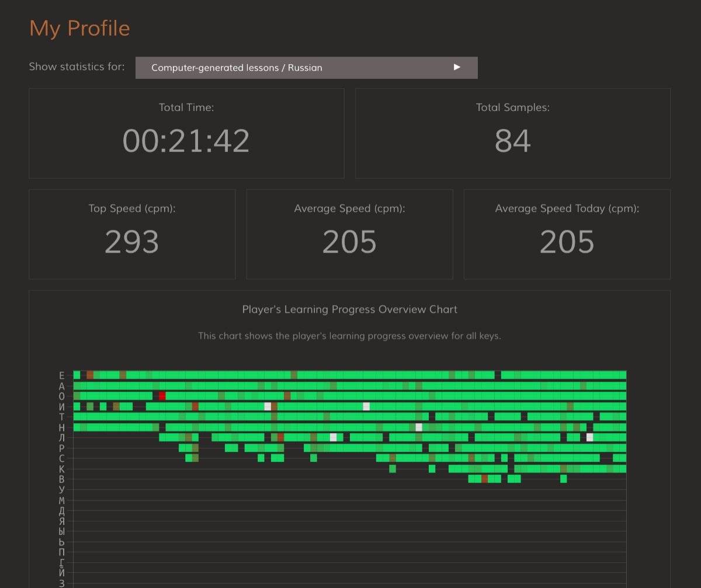The image size is (701, 588).
Task: Select the Top Speed value 293
Action: tap(131, 242)
